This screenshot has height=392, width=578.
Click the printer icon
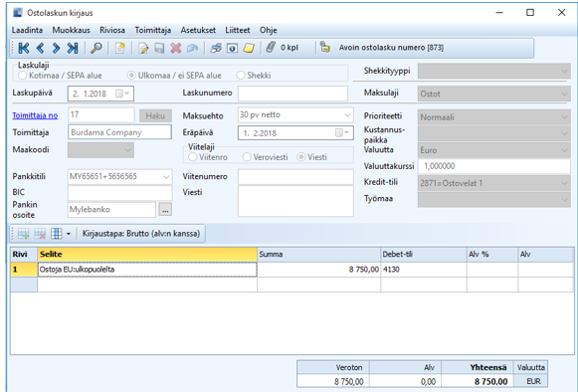point(216,48)
